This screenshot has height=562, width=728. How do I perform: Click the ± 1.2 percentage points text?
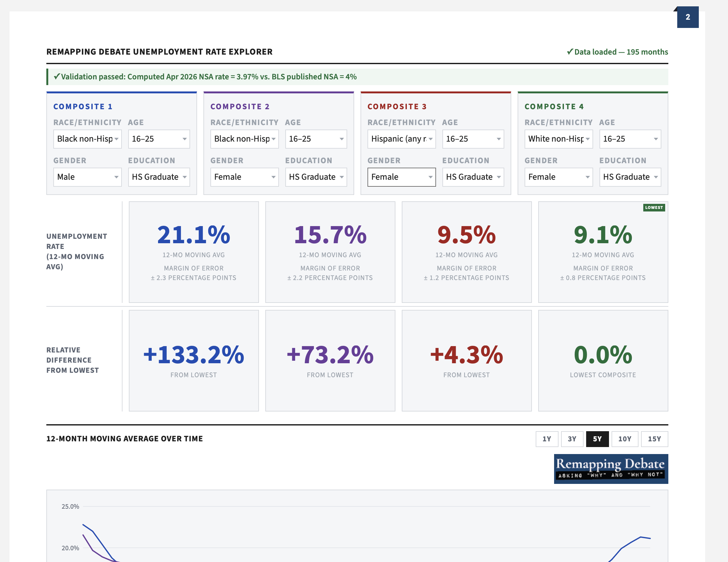point(466,278)
